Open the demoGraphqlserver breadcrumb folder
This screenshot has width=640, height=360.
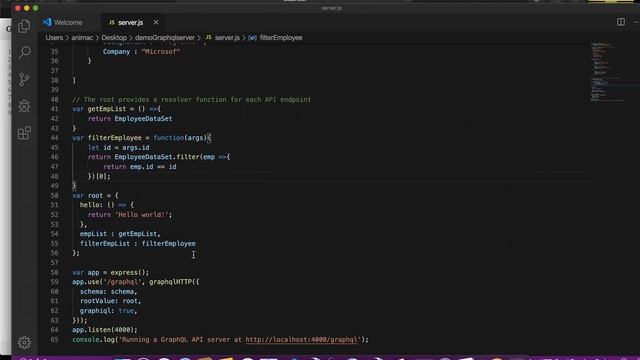tap(165, 38)
